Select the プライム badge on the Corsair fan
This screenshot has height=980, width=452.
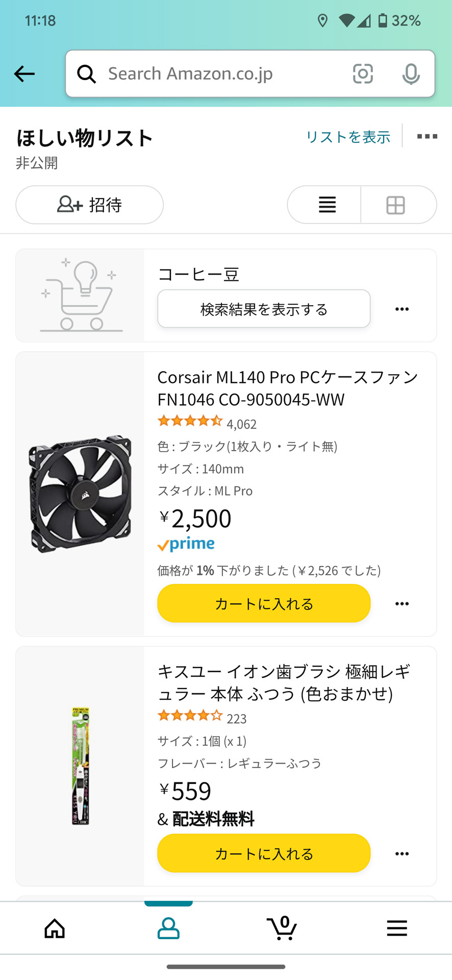(x=186, y=544)
